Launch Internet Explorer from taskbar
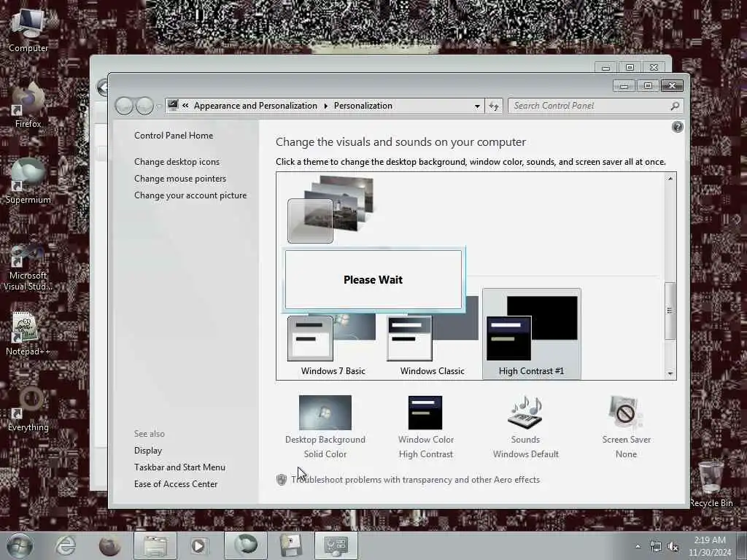Screen dimensions: 747x560 [x=65, y=545]
